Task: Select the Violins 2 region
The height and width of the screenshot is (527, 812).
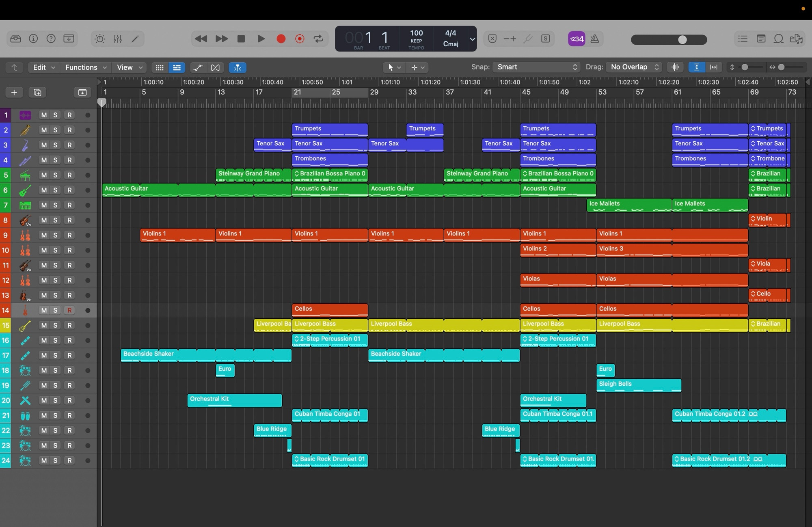Action: pyautogui.click(x=558, y=250)
